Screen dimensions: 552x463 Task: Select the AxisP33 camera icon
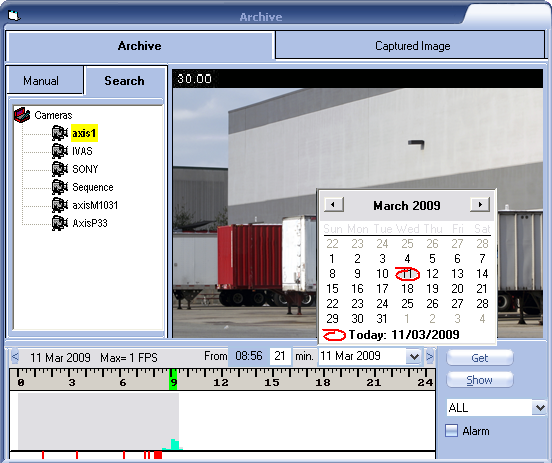(x=60, y=223)
